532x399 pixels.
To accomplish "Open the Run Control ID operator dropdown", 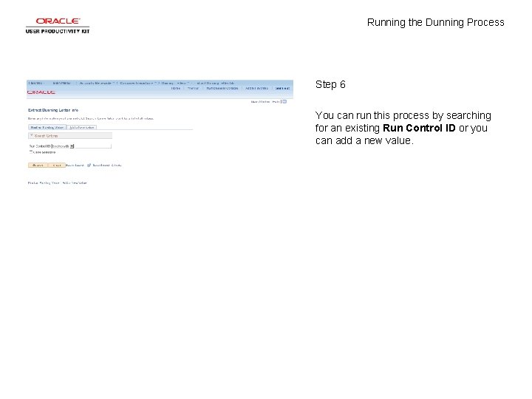I will click(x=63, y=146).
